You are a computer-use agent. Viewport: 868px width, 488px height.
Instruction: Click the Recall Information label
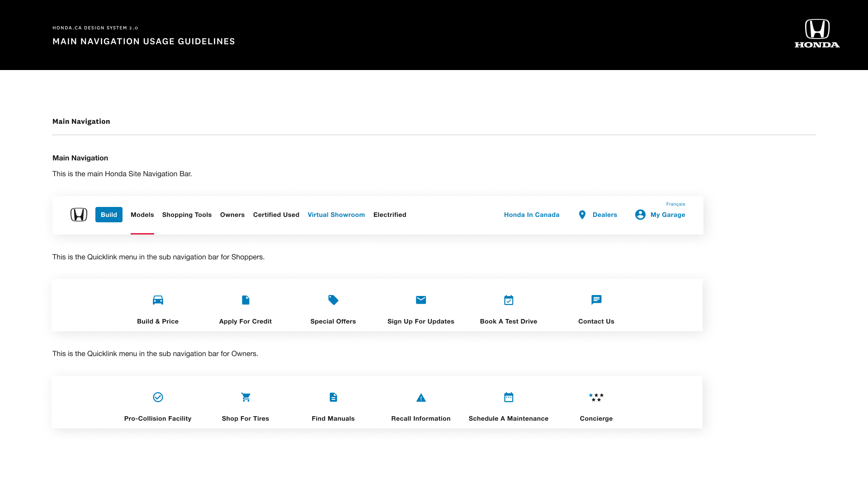(x=421, y=418)
